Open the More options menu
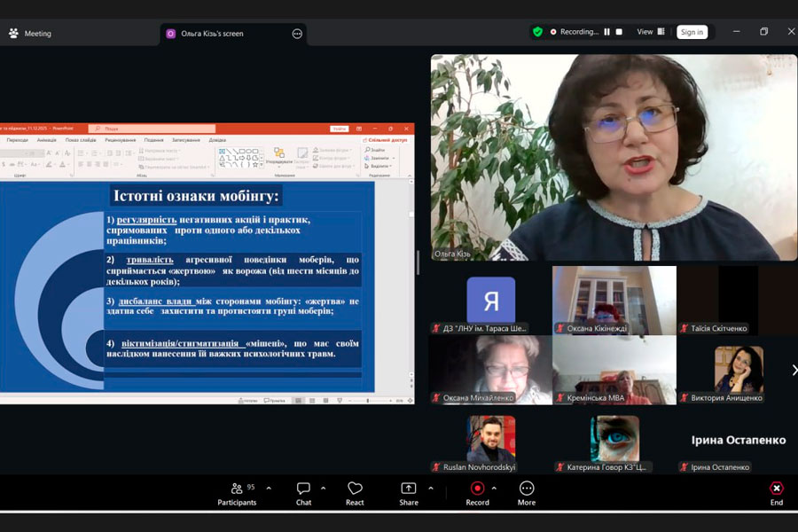 [x=527, y=493]
